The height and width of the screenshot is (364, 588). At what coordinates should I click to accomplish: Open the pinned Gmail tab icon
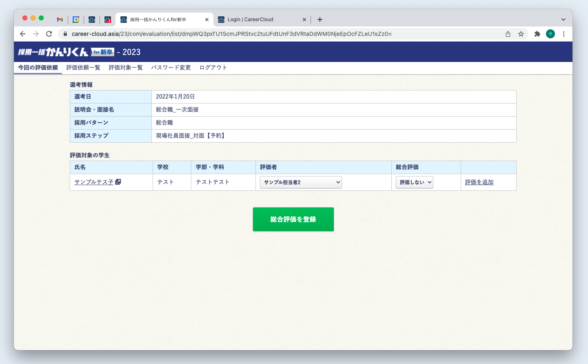(60, 20)
